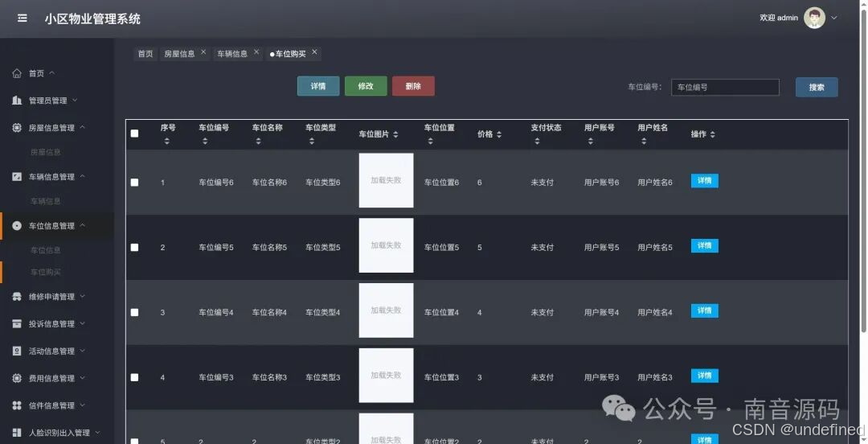This screenshot has width=868, height=444.
Task: Click the 人脸识别出入管理 sidebar icon
Action: coord(17,433)
